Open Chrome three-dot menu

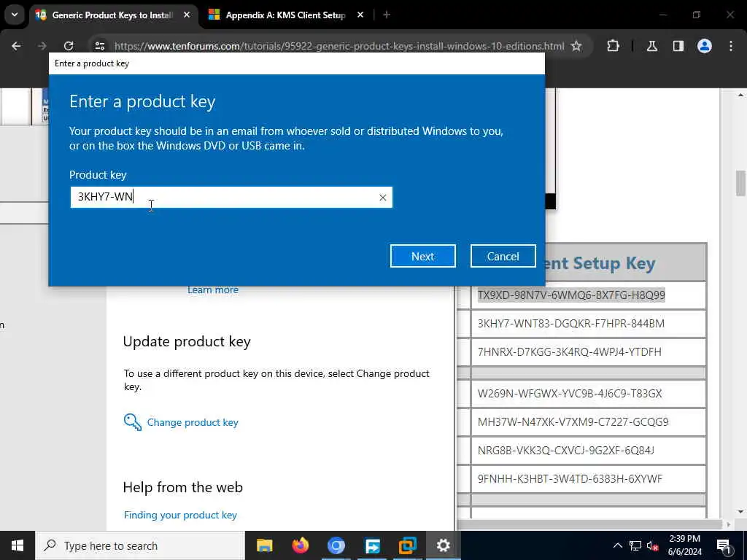click(731, 46)
